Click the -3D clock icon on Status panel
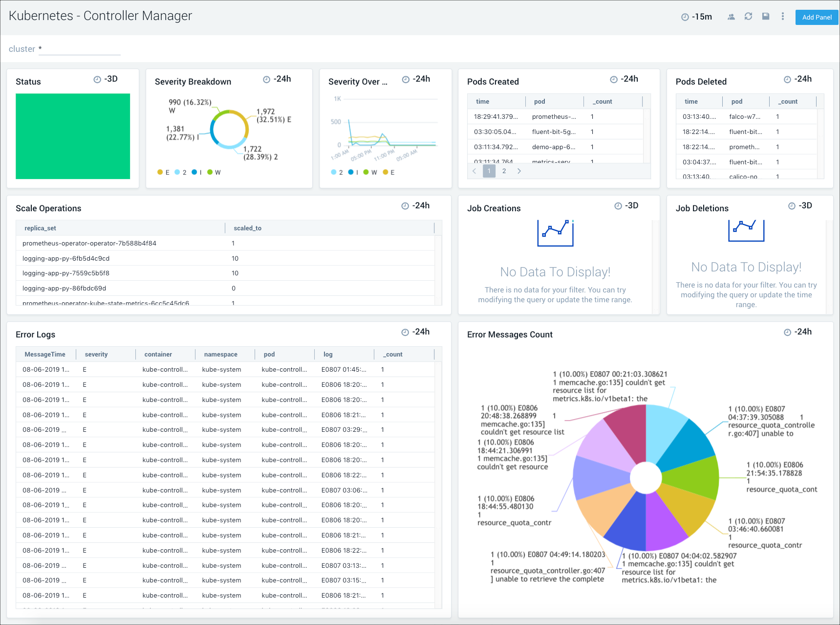 [x=97, y=79]
